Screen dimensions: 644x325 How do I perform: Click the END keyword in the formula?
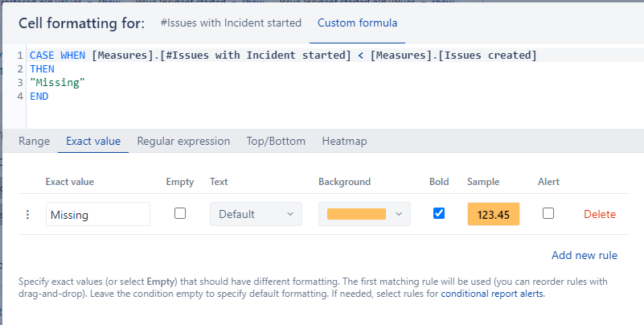tap(39, 97)
